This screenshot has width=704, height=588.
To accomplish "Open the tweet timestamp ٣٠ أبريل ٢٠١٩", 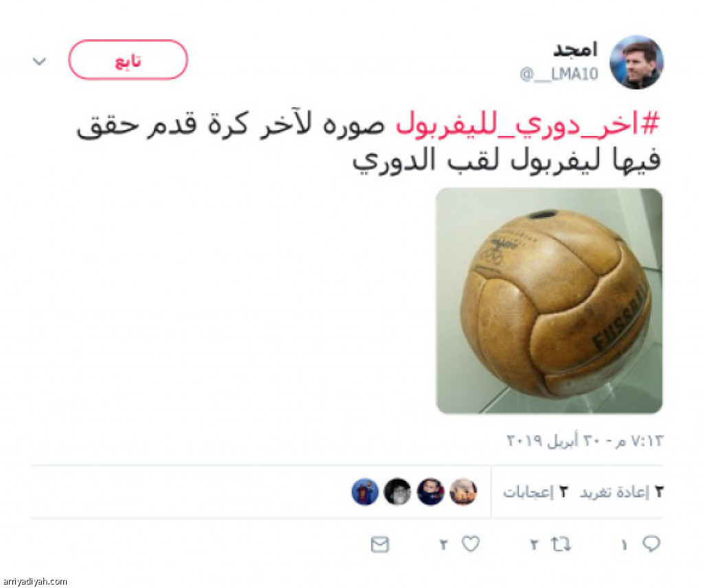I will click(584, 441).
